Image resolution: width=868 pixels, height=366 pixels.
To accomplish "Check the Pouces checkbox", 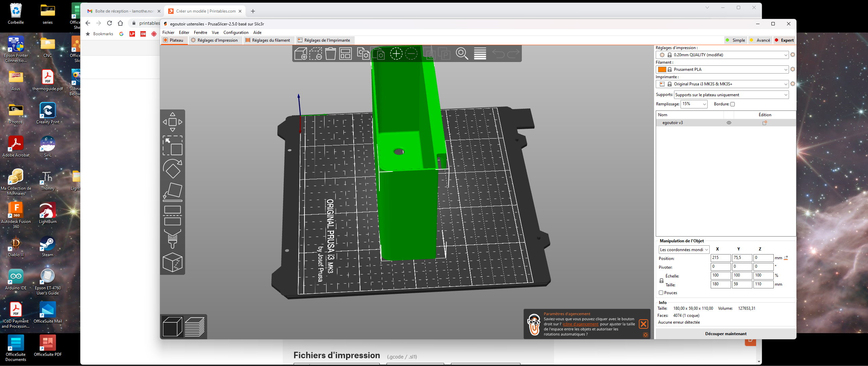I will point(661,292).
